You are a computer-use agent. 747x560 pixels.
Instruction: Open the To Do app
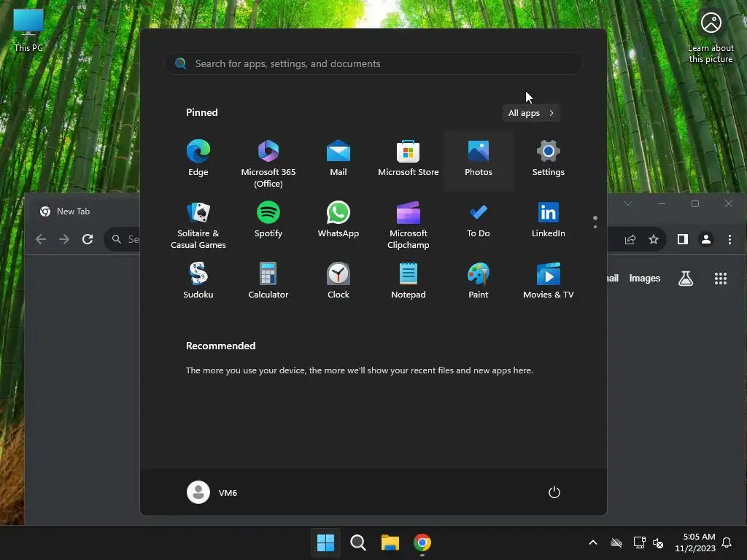tap(479, 220)
